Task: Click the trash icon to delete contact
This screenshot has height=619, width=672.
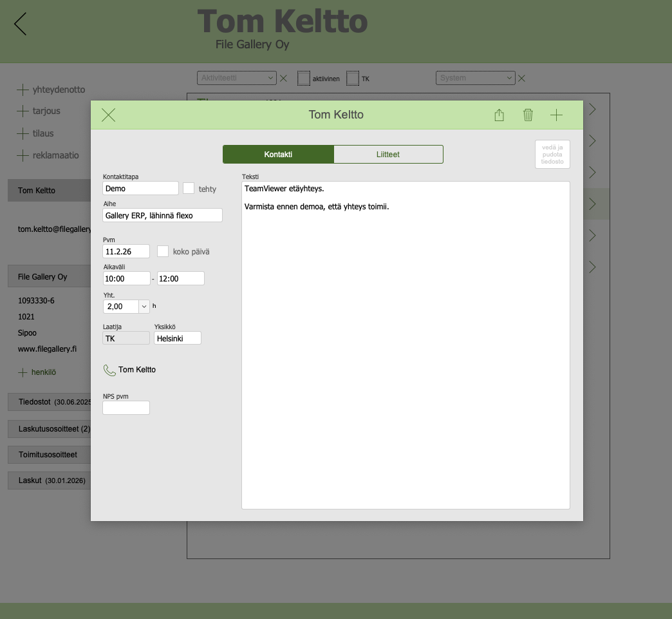Action: click(528, 115)
